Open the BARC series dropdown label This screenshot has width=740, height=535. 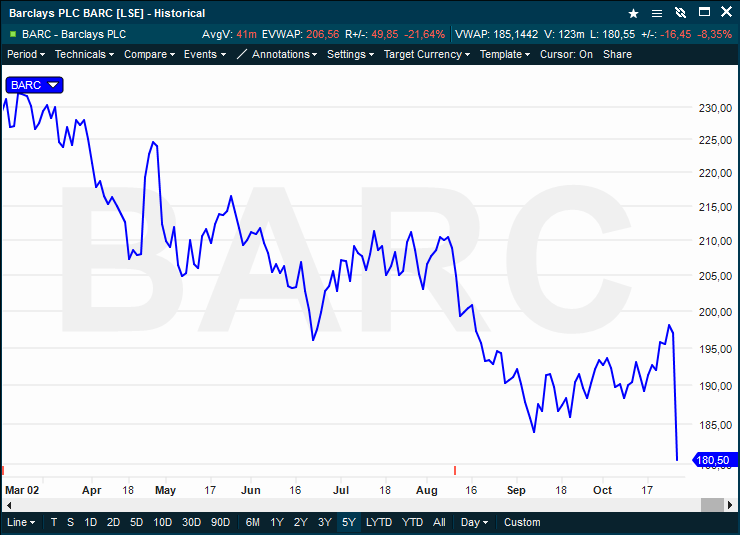(x=34, y=85)
